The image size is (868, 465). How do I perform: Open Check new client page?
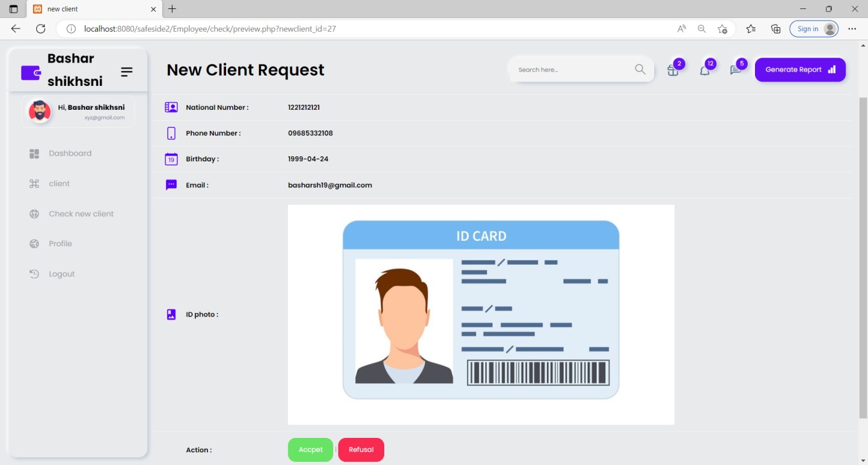pos(81,214)
